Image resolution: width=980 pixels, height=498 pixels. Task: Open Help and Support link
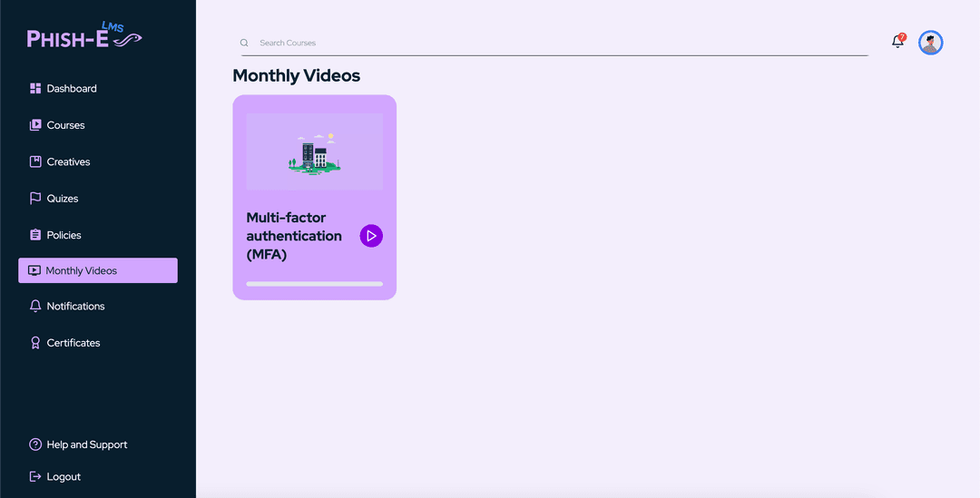click(x=87, y=444)
